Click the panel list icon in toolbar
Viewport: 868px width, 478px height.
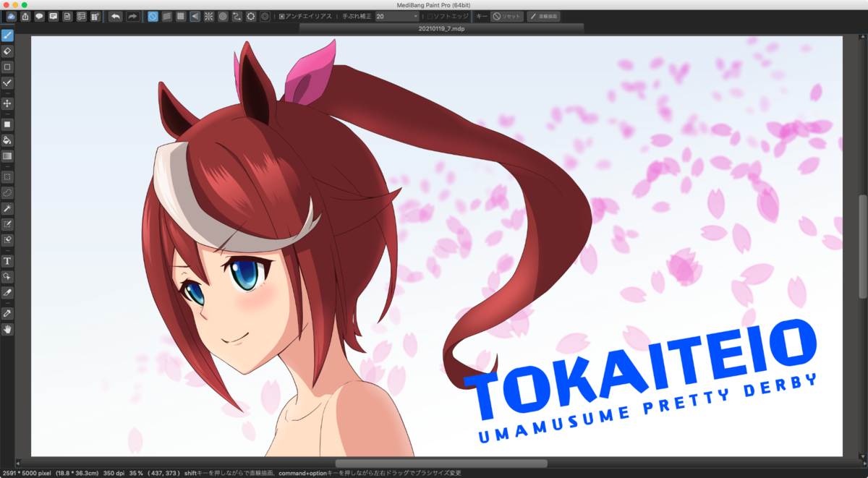[81, 16]
